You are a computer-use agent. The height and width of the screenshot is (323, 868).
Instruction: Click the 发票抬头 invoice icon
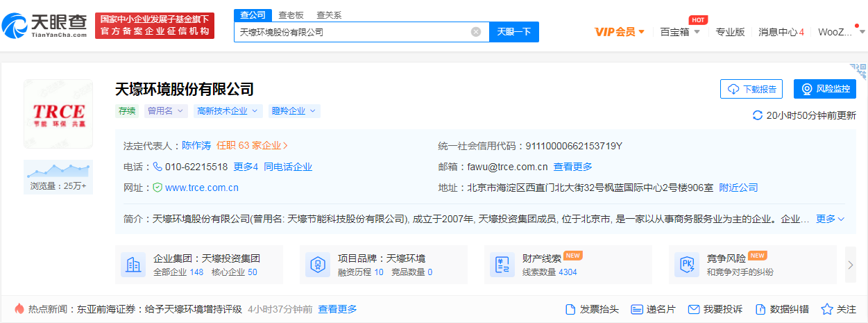click(x=570, y=309)
